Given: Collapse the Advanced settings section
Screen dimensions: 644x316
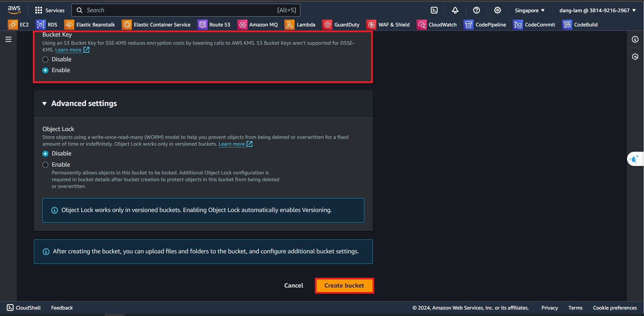Looking at the screenshot, I should coord(44,104).
